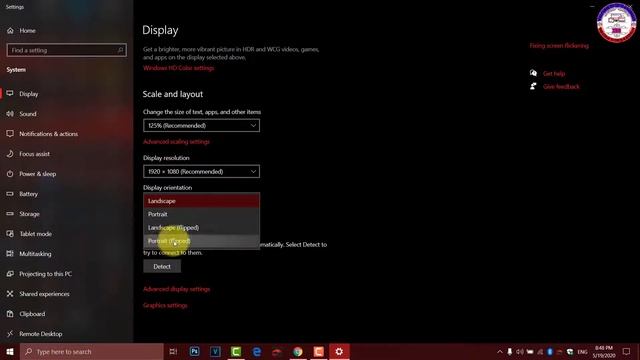The height and width of the screenshot is (360, 640).
Task: Click the Bluetooth icon in system tray
Action: [550, 352]
